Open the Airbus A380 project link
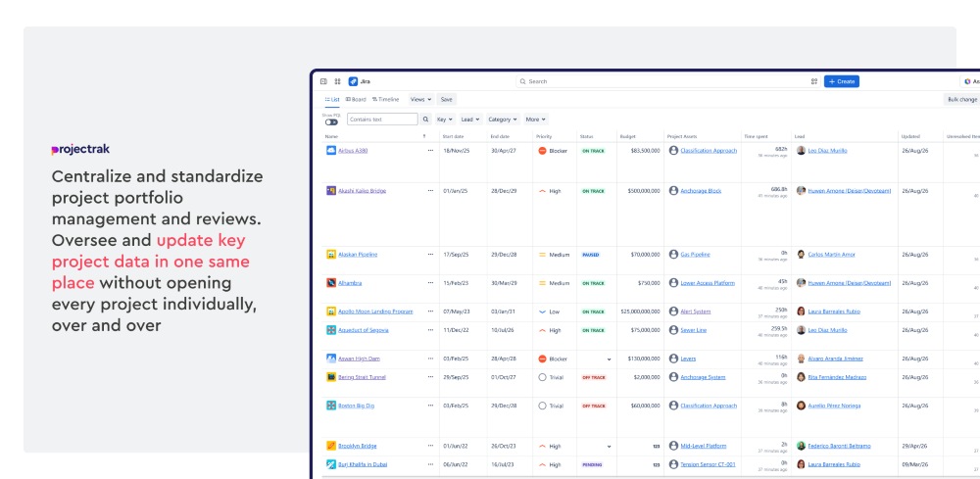 (353, 151)
